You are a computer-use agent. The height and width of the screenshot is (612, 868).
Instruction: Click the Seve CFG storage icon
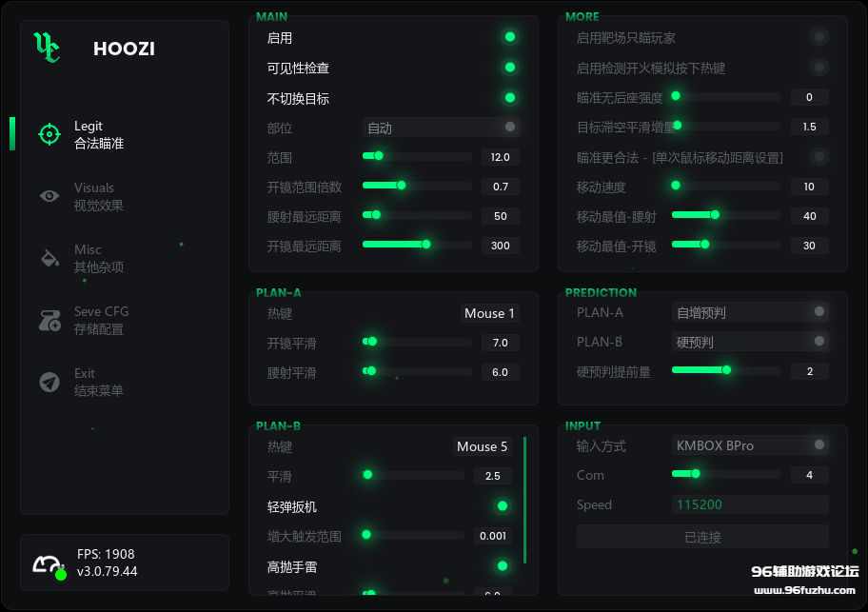click(49, 320)
